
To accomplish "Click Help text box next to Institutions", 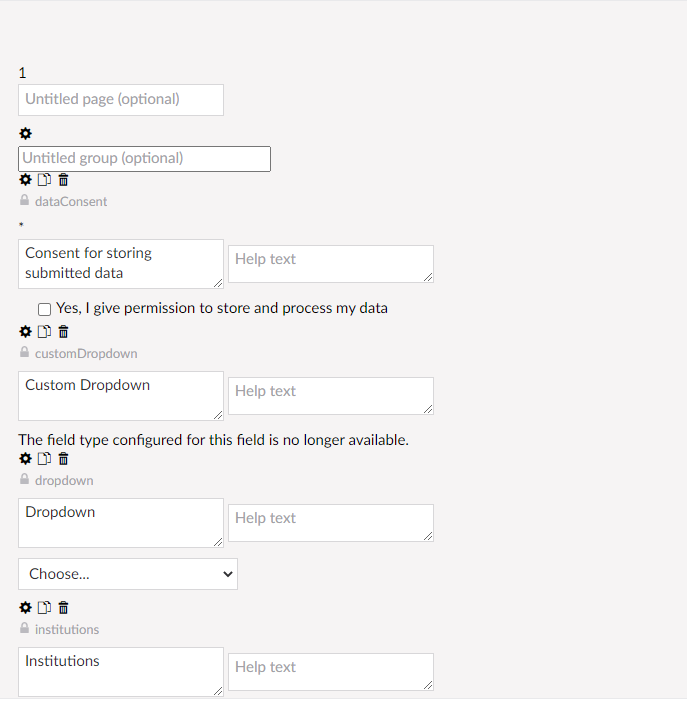I will [331, 672].
